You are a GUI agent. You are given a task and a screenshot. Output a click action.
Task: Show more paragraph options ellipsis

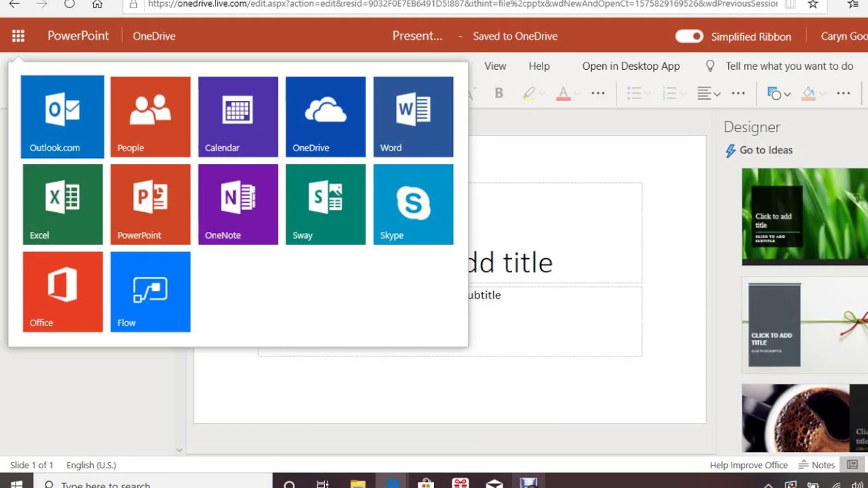[738, 93]
